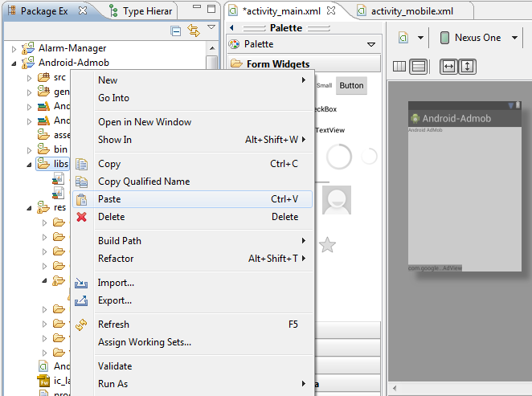Open Build Path submenu

click(192, 241)
